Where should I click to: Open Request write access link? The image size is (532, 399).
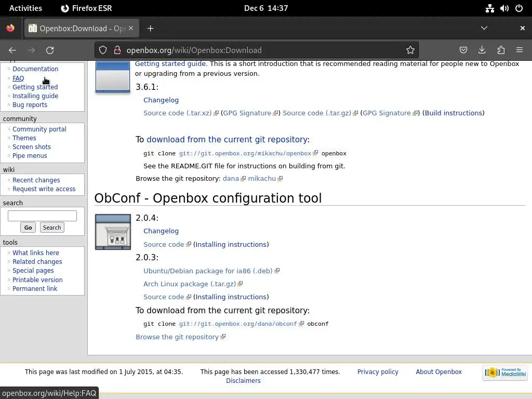[x=44, y=189]
